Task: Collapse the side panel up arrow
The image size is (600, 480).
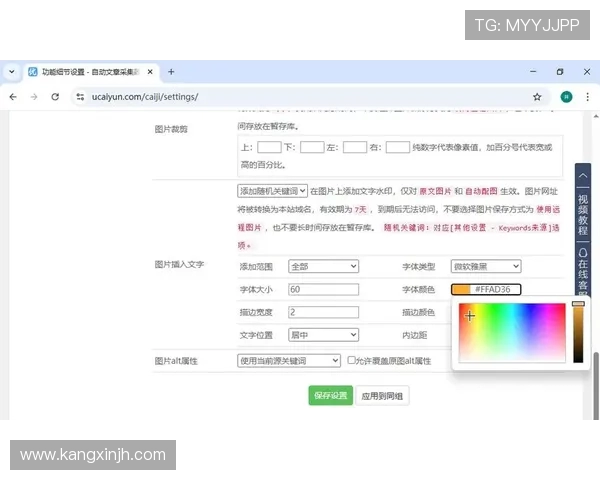Action: click(583, 176)
